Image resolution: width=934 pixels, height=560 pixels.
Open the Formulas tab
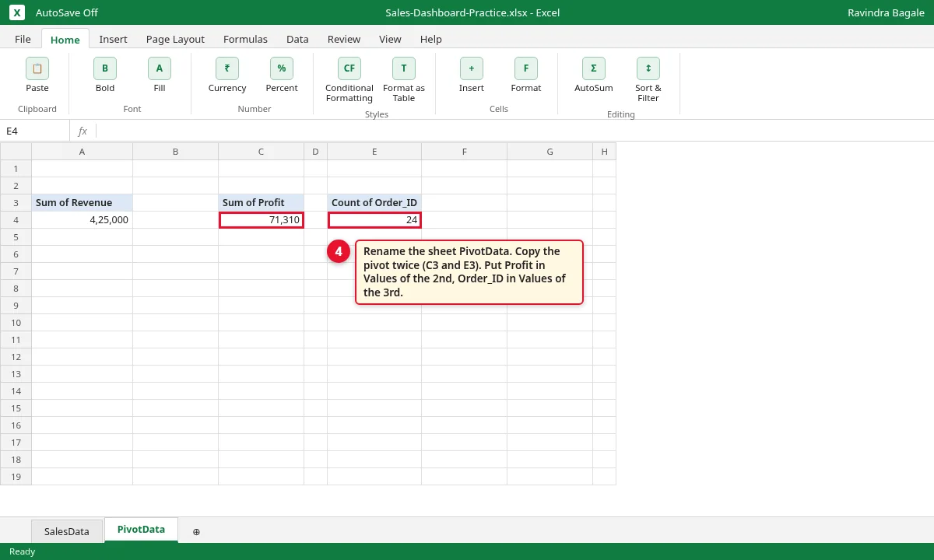[x=245, y=39]
